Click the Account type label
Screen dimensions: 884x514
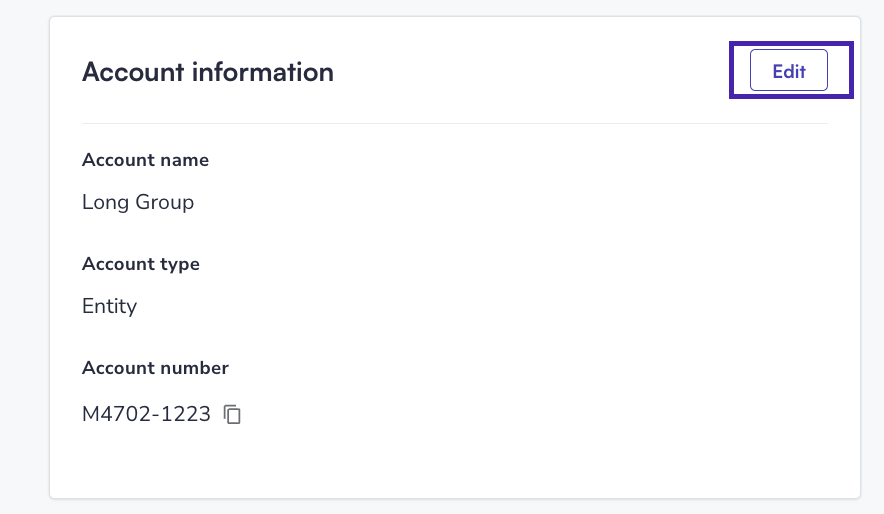[x=141, y=264]
